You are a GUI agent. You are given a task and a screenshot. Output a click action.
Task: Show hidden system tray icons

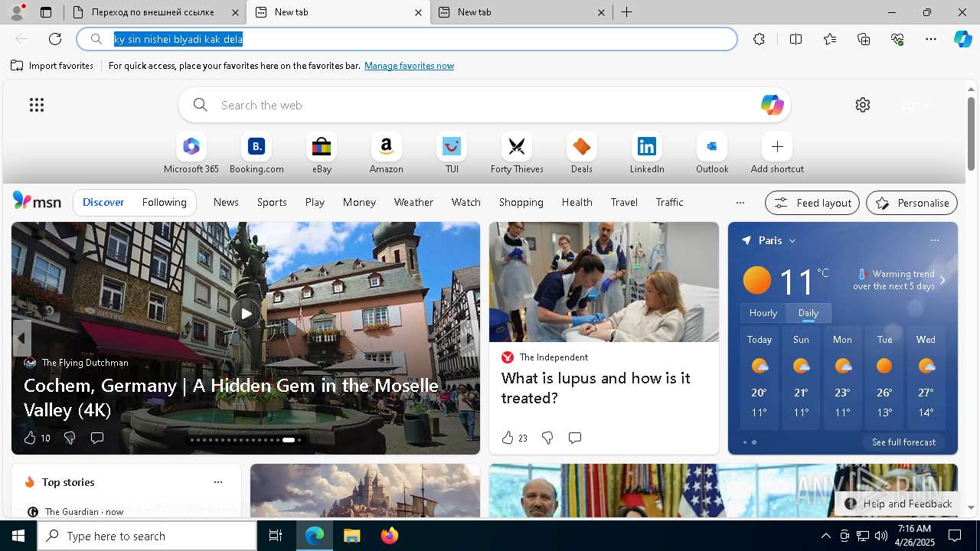tap(825, 536)
